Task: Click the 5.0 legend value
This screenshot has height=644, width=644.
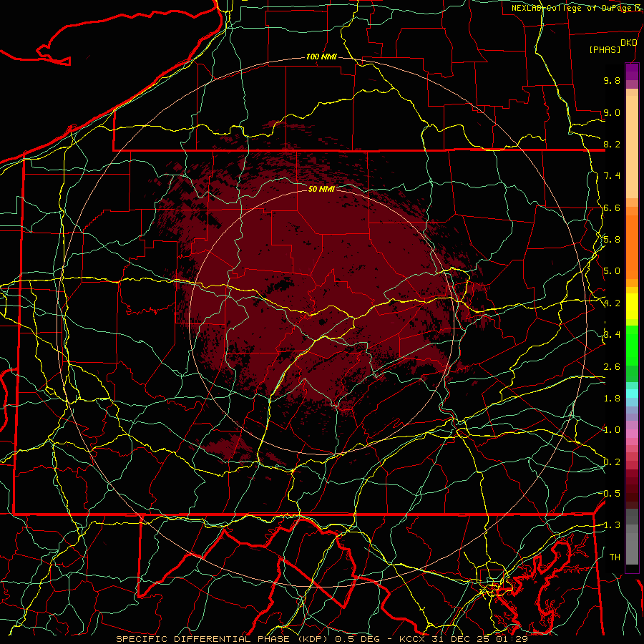Action: pos(612,271)
